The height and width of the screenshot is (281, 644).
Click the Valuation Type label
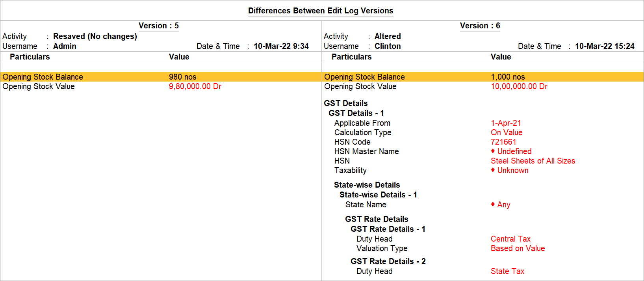pos(382,248)
